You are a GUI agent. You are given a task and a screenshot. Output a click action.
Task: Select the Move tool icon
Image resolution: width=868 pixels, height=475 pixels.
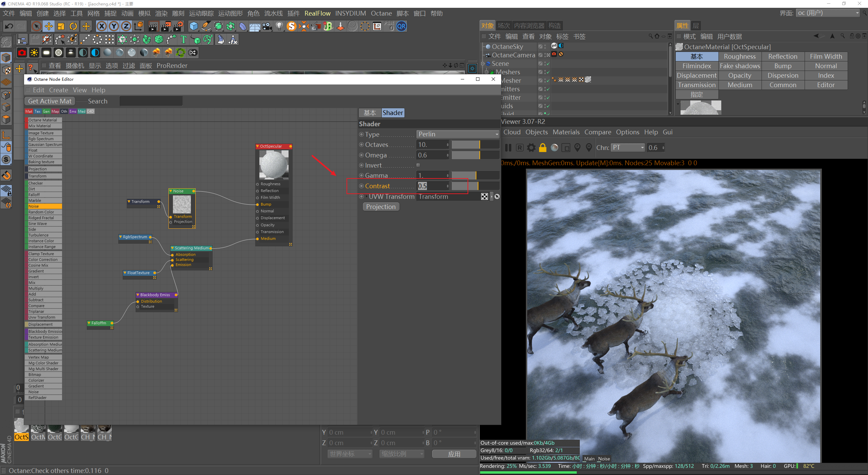click(48, 26)
